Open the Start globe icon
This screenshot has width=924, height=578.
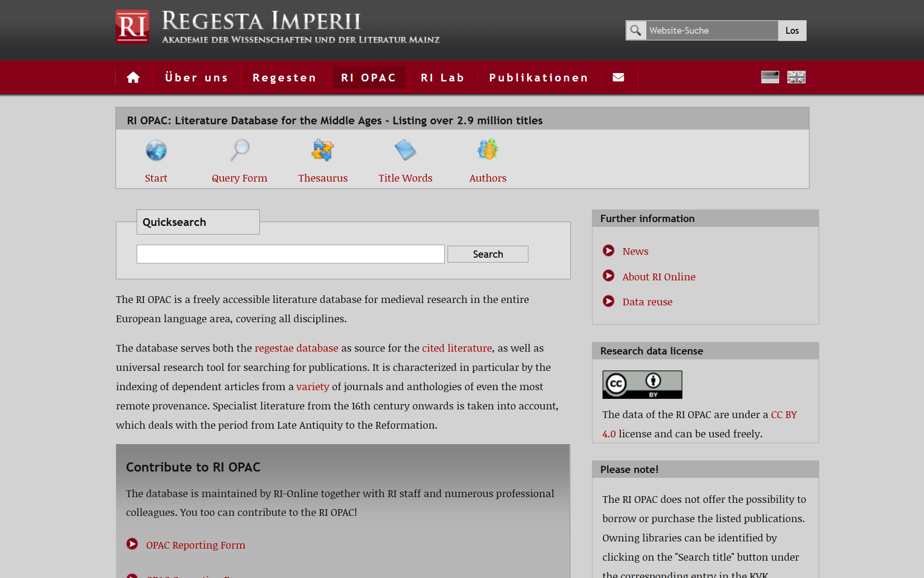click(x=156, y=150)
